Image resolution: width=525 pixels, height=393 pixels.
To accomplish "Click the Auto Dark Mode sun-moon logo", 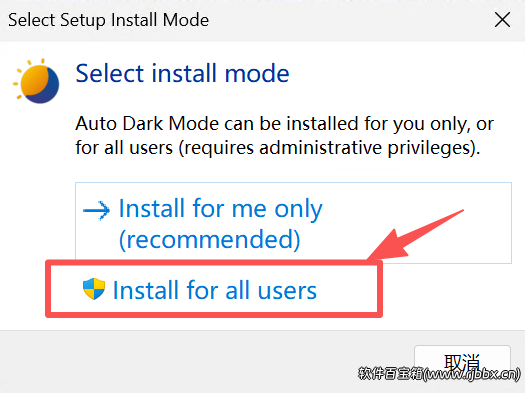I will [x=36, y=81].
